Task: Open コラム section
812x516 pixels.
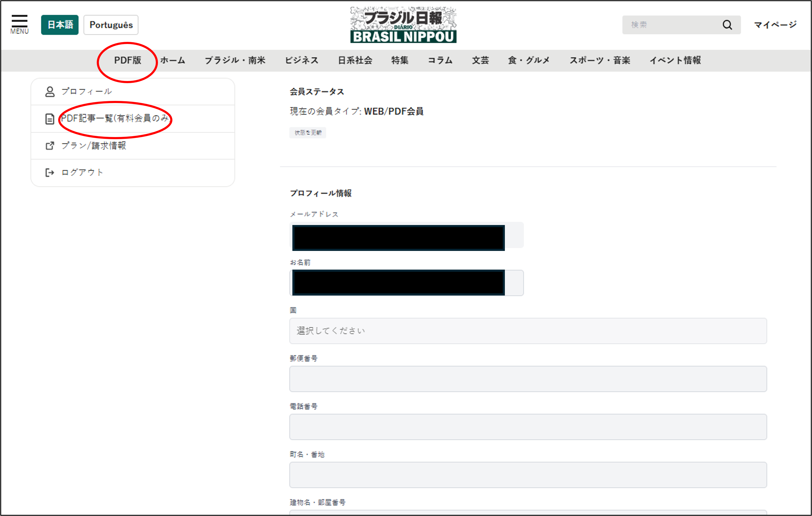Action: (440, 60)
